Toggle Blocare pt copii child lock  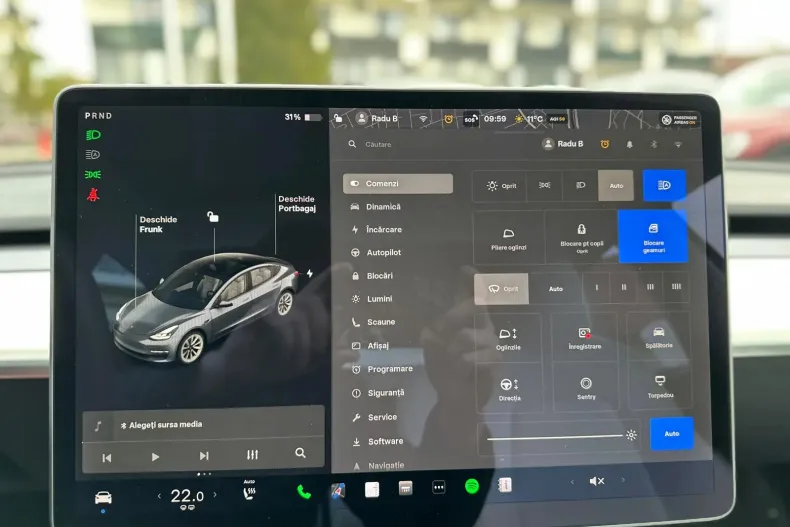click(x=581, y=237)
